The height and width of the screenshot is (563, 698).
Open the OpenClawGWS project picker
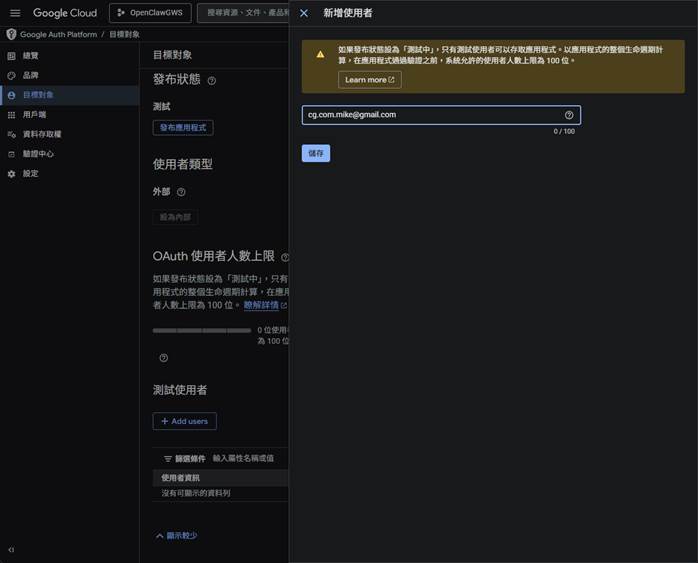pyautogui.click(x=150, y=13)
